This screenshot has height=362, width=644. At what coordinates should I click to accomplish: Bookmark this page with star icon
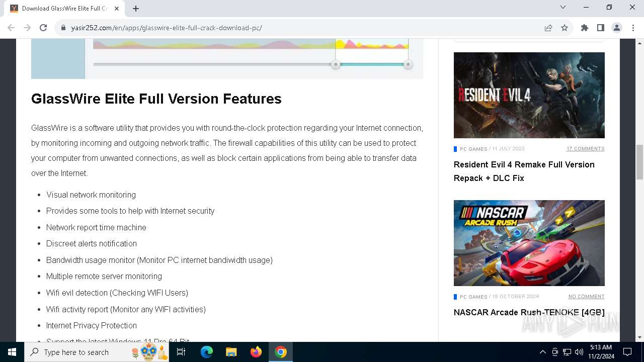point(565,28)
